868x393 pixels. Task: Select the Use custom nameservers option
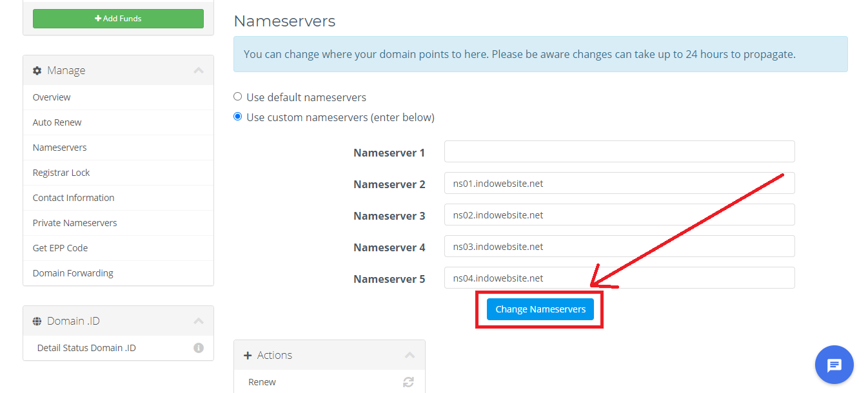click(237, 117)
